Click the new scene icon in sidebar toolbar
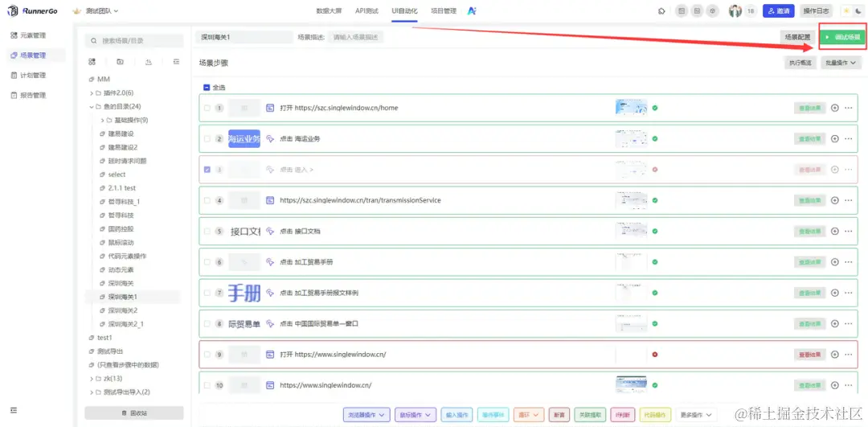This screenshot has height=427, width=868. [92, 62]
